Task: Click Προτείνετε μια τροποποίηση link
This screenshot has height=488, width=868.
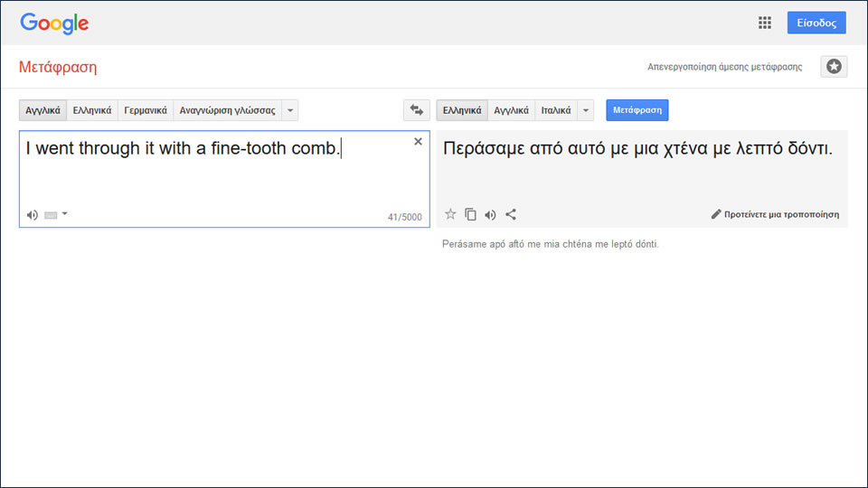Action: [781, 215]
